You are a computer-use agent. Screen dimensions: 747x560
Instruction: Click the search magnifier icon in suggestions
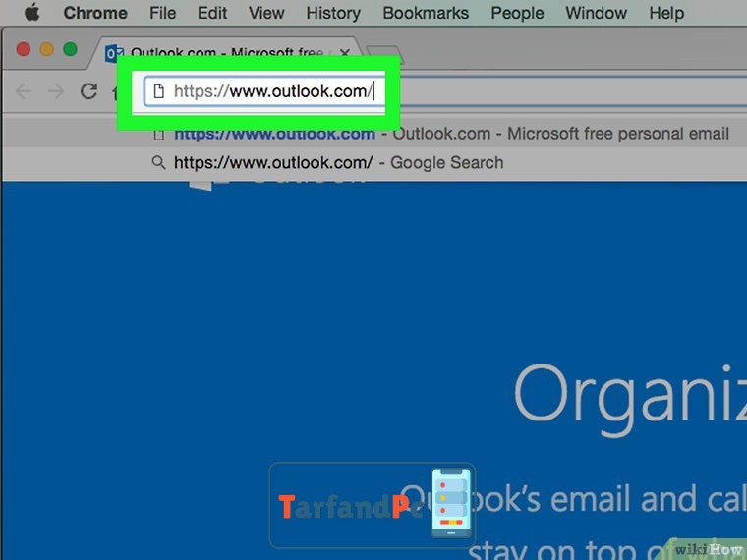(158, 162)
